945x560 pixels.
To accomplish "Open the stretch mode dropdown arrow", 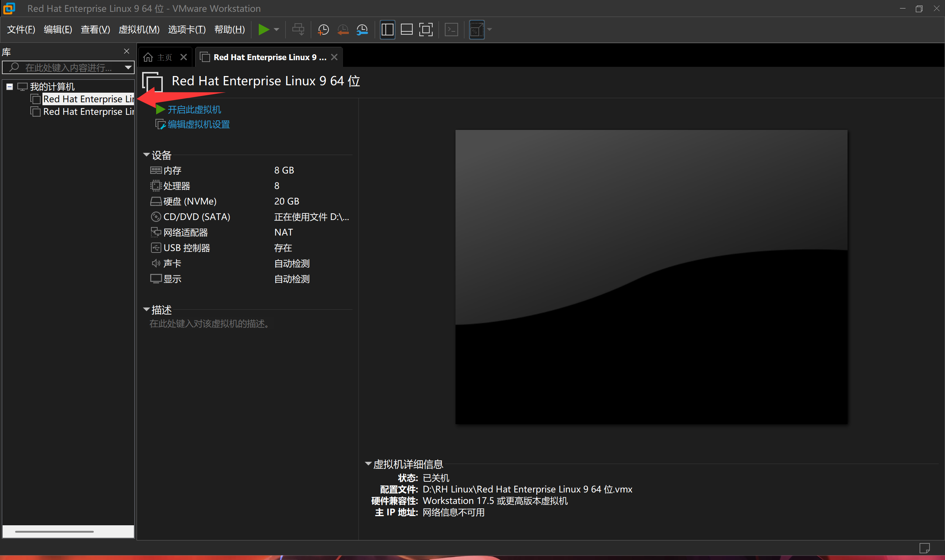I will [x=489, y=30].
